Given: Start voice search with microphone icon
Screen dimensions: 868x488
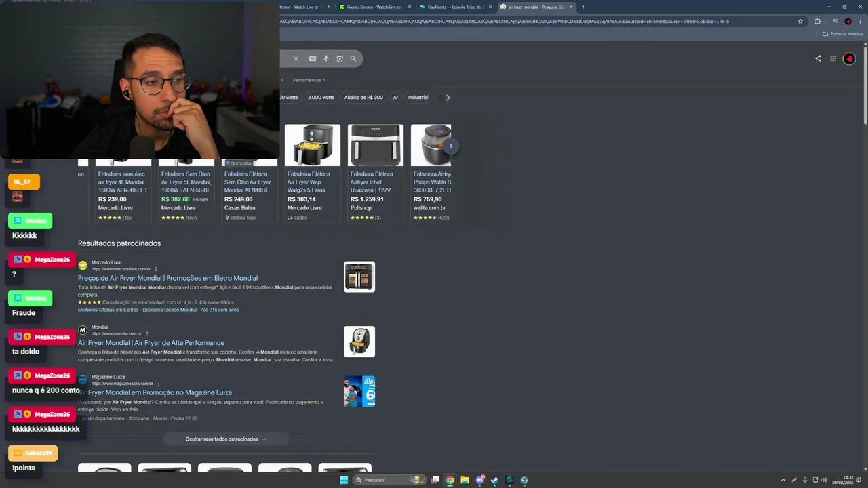Looking at the screenshot, I should pos(326,59).
